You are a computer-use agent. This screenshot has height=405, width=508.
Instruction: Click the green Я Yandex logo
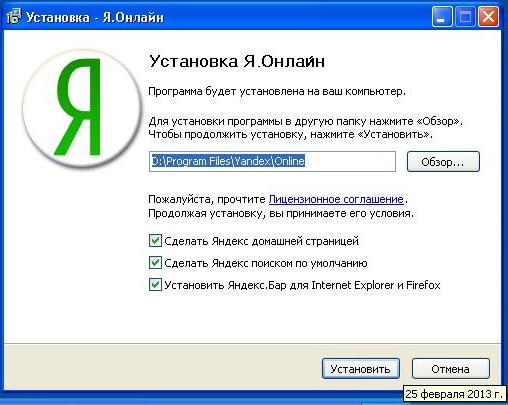coord(82,108)
